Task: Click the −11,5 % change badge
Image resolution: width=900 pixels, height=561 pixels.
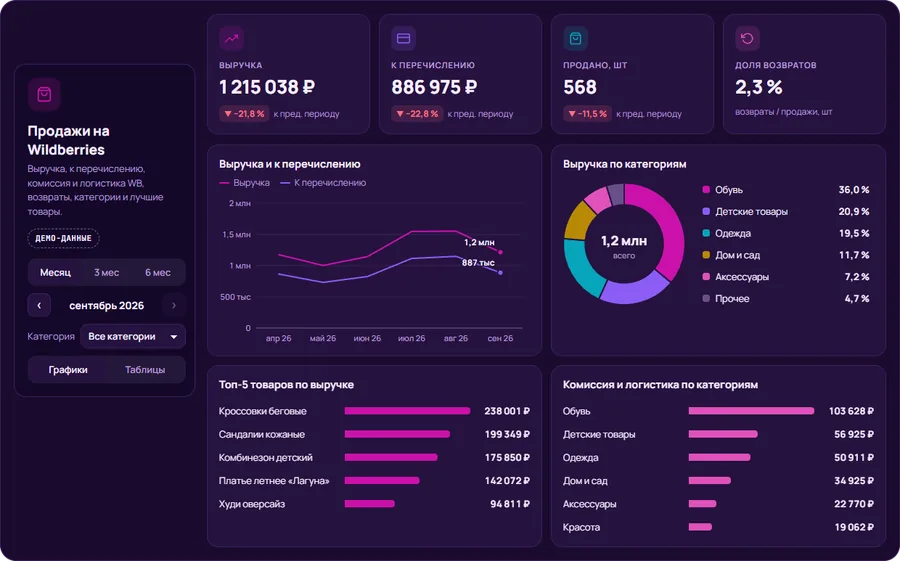Action: tap(587, 114)
